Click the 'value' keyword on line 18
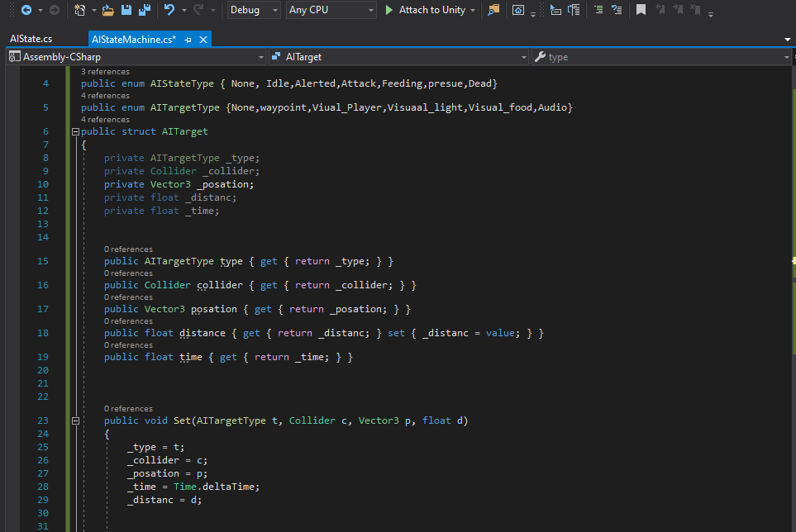 coord(500,333)
